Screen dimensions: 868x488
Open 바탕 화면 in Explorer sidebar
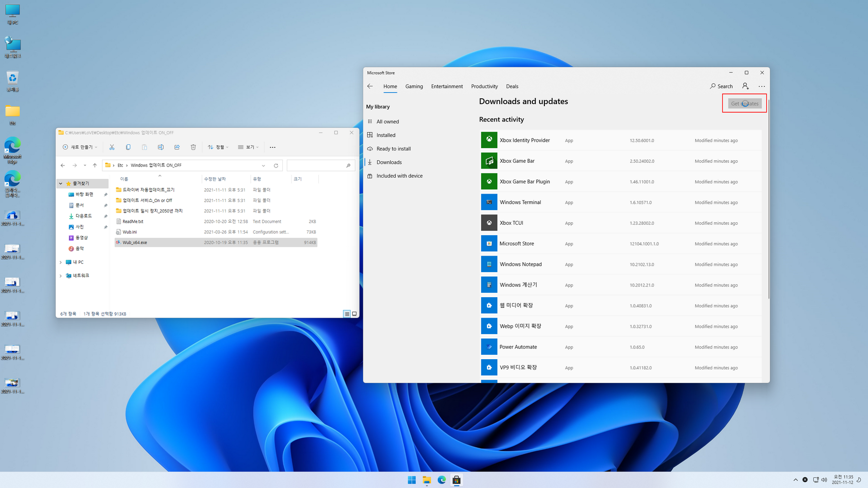pos(84,194)
